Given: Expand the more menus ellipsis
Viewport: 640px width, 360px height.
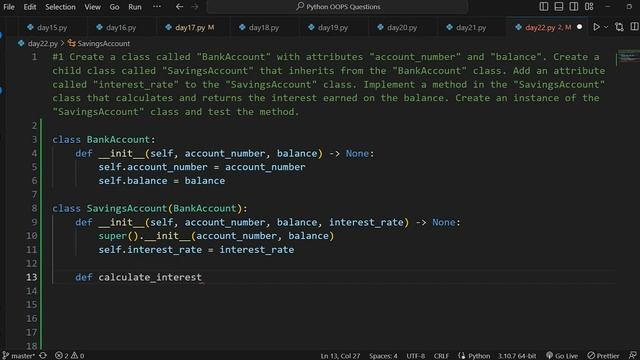Looking at the screenshot, I should pyautogui.click(x=157, y=7).
